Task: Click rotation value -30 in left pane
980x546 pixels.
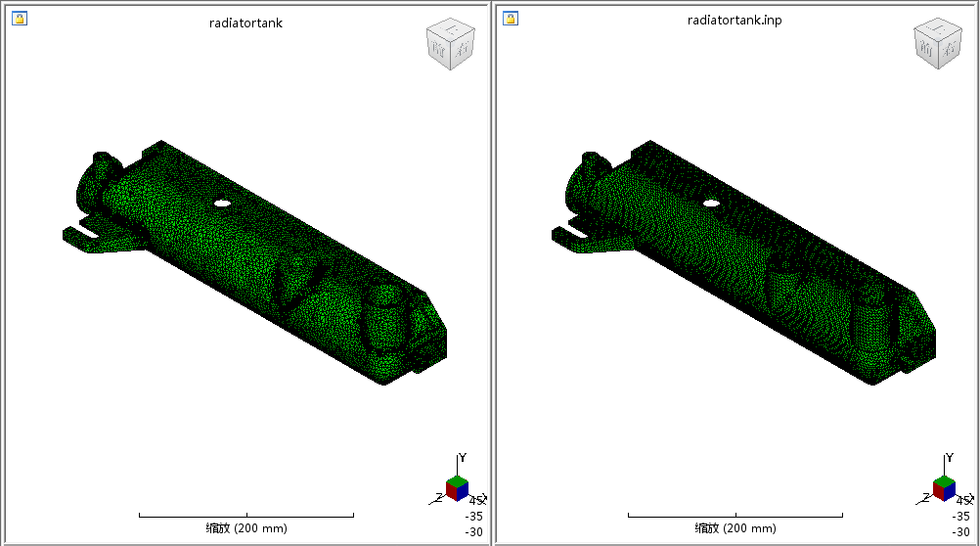Action: coord(473,532)
